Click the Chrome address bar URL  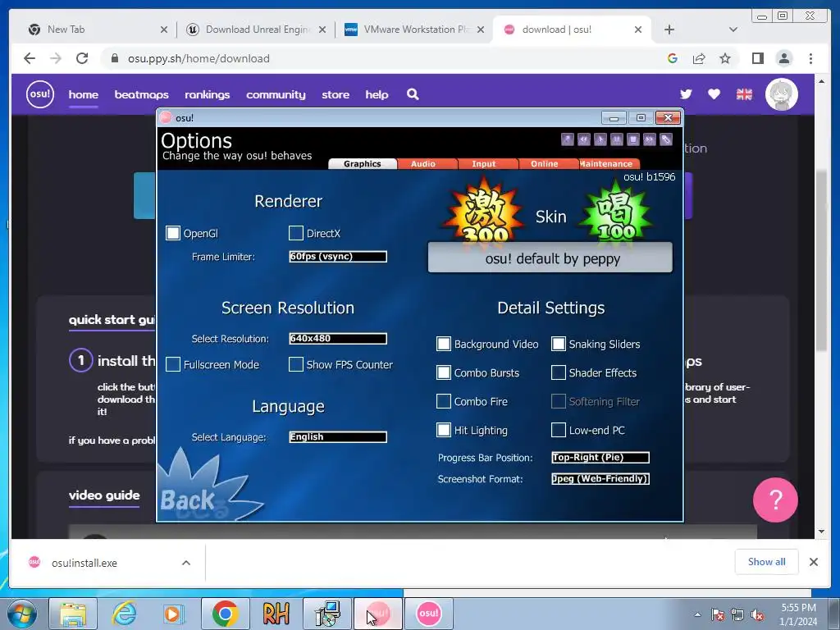[x=199, y=58]
